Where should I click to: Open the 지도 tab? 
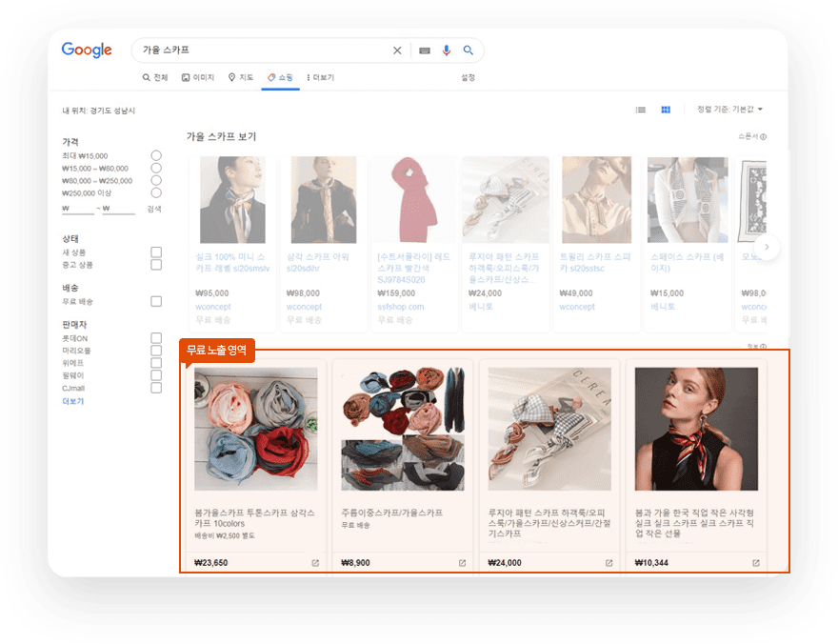tap(241, 77)
